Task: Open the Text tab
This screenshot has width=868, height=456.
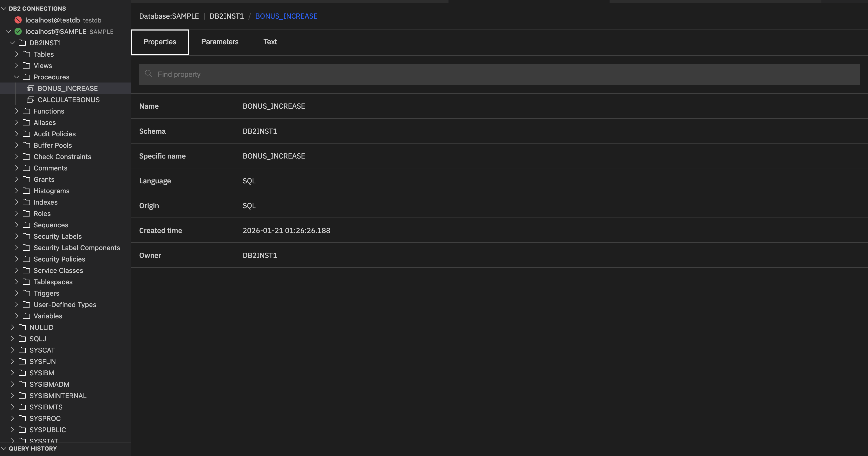Action: 270,42
